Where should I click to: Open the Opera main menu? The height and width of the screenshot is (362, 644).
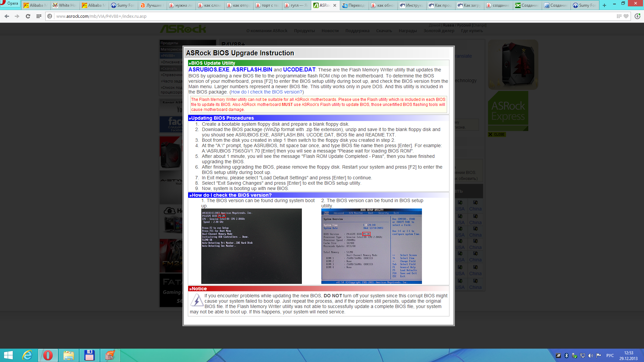(x=10, y=4)
